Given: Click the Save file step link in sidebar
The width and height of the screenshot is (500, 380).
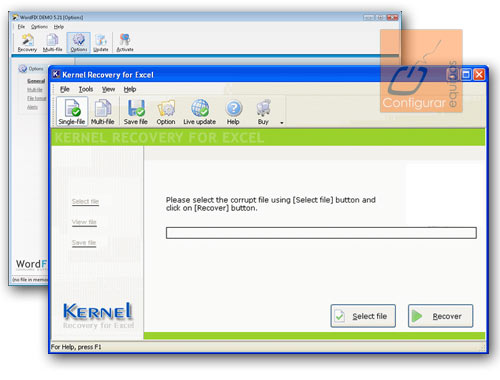Looking at the screenshot, I should pyautogui.click(x=84, y=243).
